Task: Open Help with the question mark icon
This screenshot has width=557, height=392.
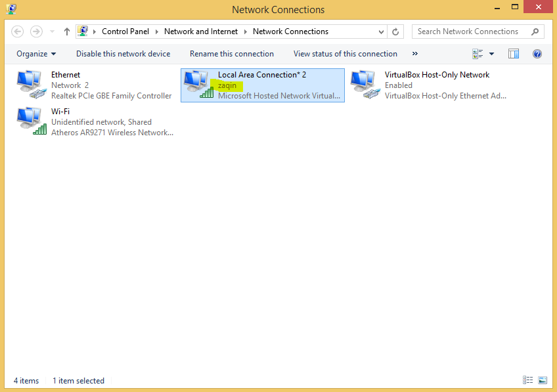Action: click(x=537, y=54)
